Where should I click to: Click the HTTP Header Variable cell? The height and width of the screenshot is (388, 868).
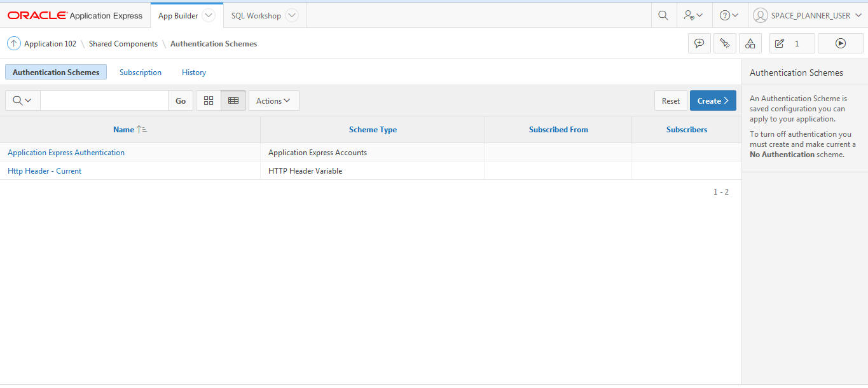[373, 171]
